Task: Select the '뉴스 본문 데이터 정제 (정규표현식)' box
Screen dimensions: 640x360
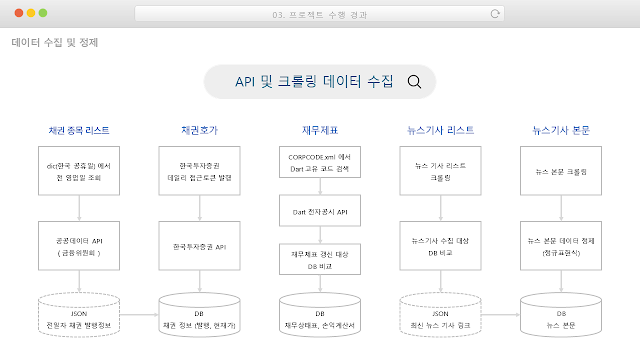Action: click(x=561, y=246)
